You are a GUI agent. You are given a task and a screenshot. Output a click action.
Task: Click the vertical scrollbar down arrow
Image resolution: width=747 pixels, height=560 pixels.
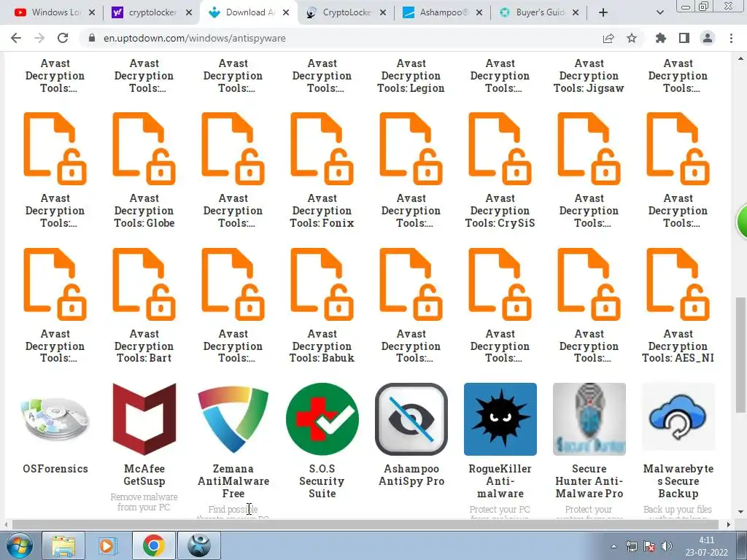coord(740,512)
